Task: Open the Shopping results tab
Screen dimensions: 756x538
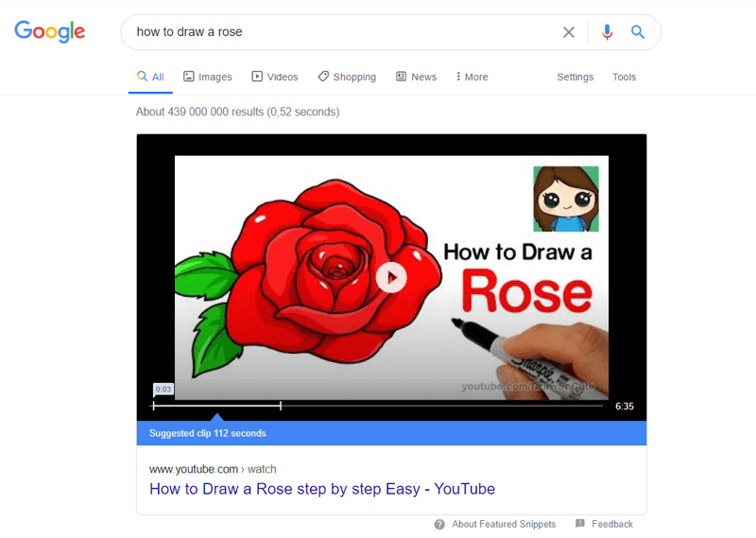Action: click(x=346, y=77)
